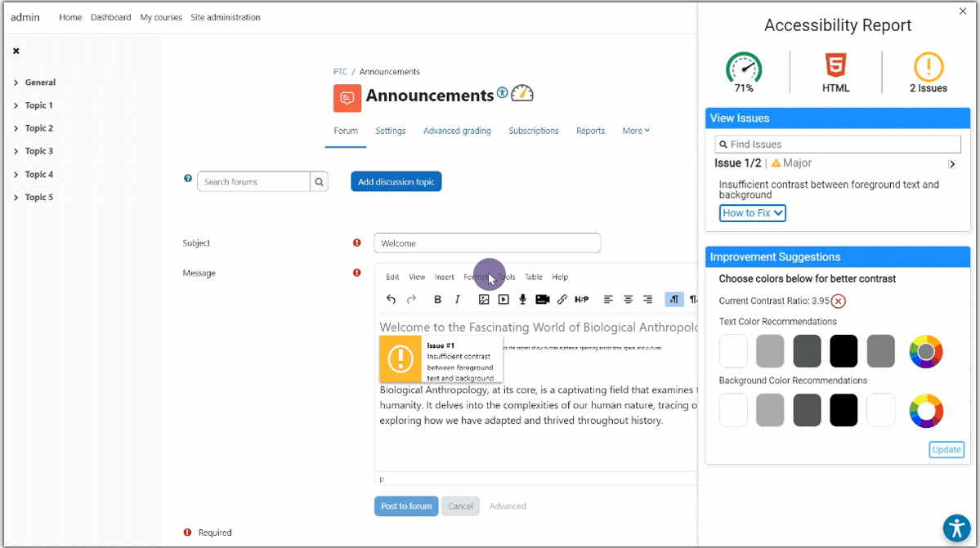Click the H5P insert icon
Screen dimensions: 980x548
(x=581, y=300)
